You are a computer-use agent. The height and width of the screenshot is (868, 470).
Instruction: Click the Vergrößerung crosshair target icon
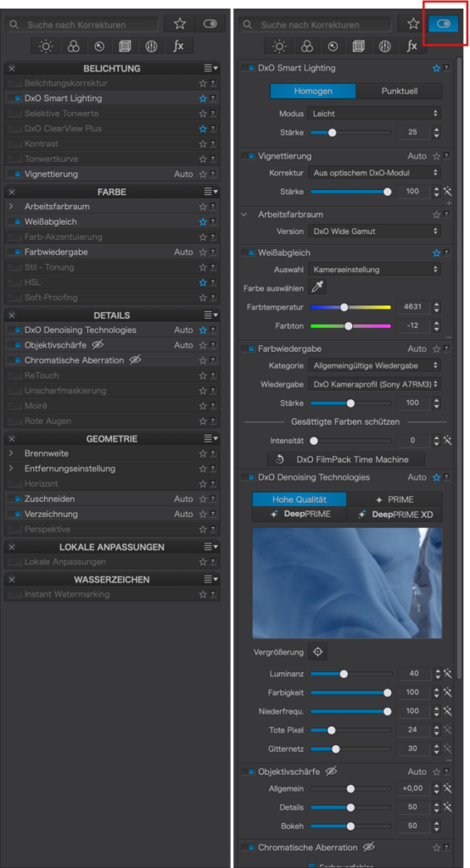pyautogui.click(x=317, y=652)
